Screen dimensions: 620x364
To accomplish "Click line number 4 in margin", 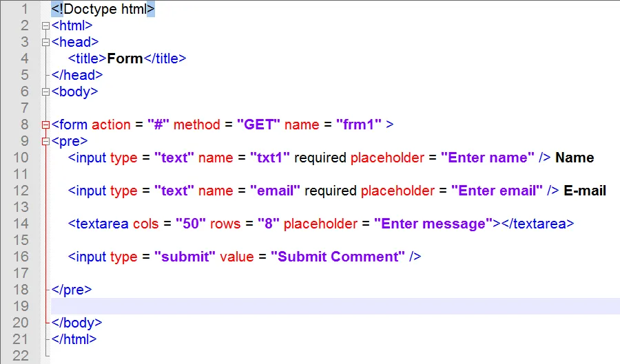I will 25,58.
